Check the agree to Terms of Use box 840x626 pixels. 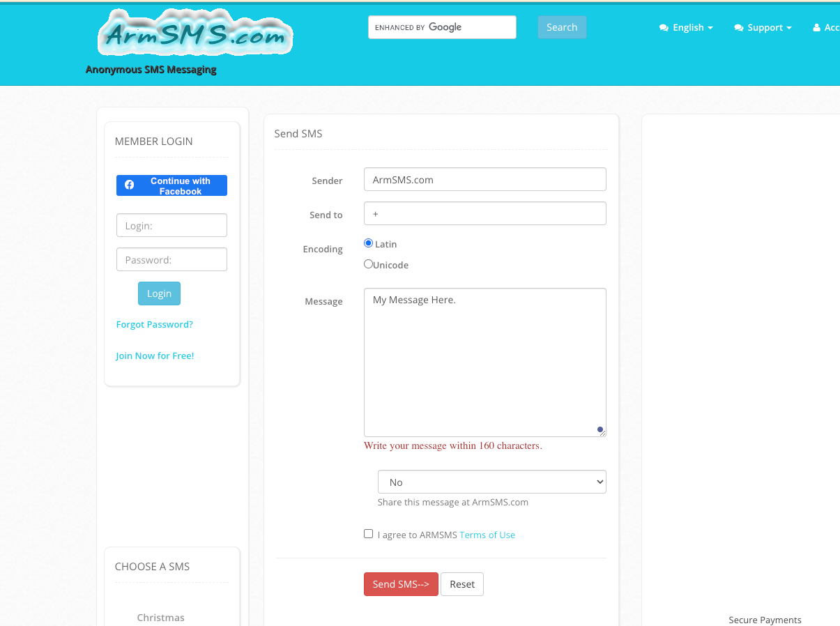pos(369,534)
